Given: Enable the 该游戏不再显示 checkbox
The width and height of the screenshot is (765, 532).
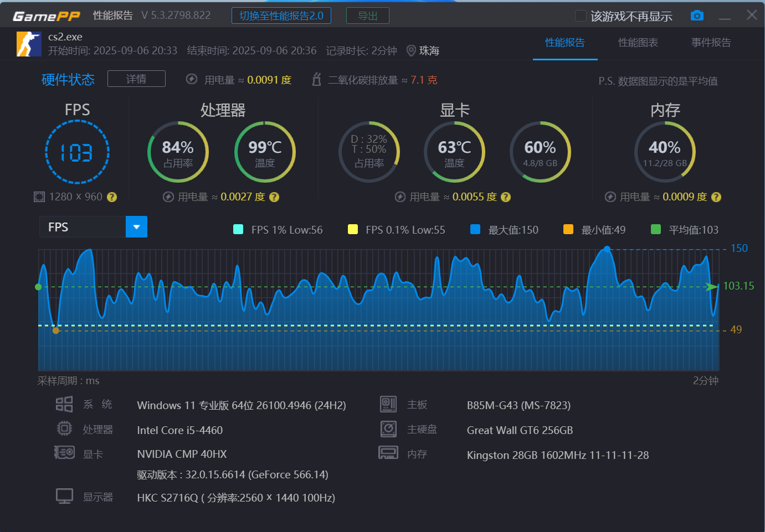Looking at the screenshot, I should pyautogui.click(x=581, y=16).
